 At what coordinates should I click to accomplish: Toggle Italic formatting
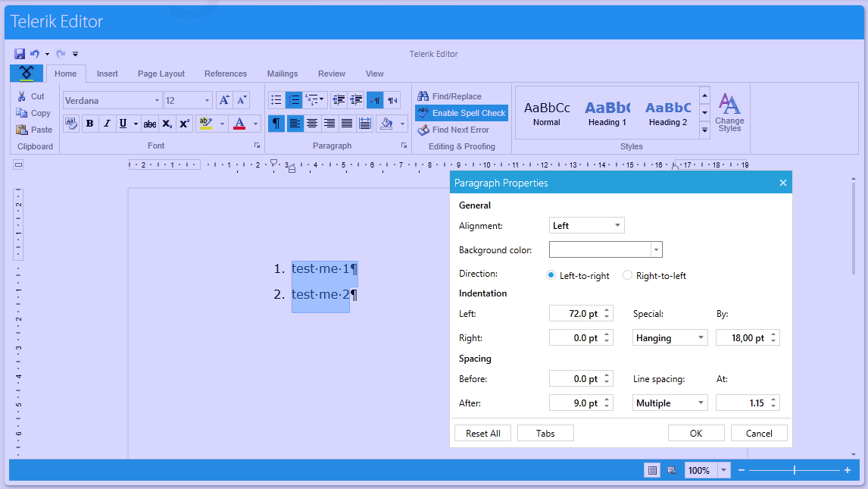point(107,124)
